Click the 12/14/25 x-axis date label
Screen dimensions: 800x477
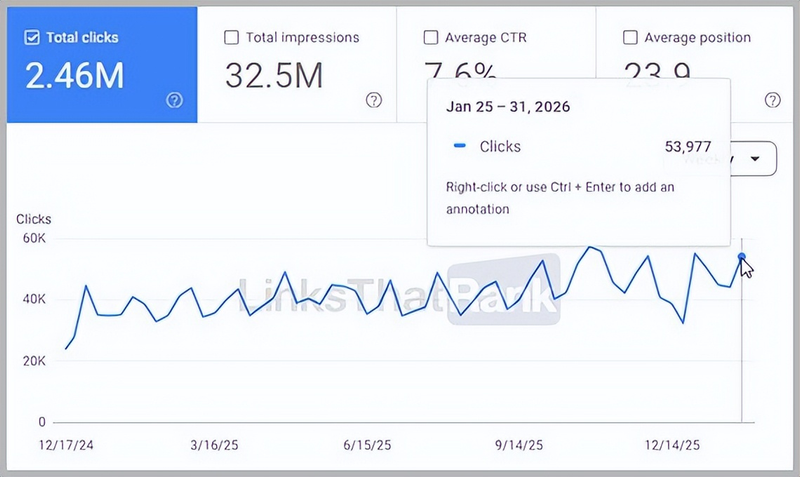672,444
